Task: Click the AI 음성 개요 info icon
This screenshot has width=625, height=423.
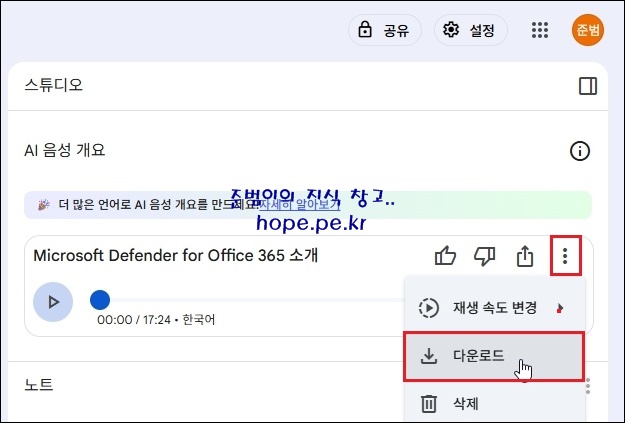Action: click(580, 151)
